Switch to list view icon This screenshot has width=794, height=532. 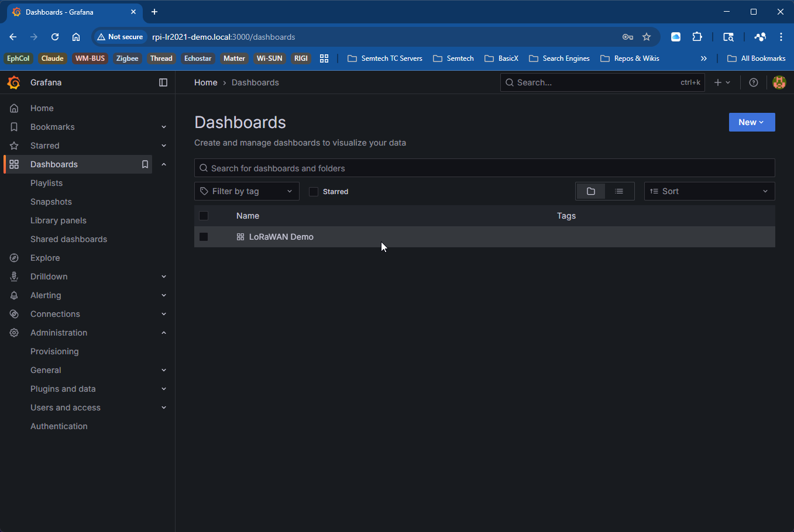pyautogui.click(x=619, y=191)
